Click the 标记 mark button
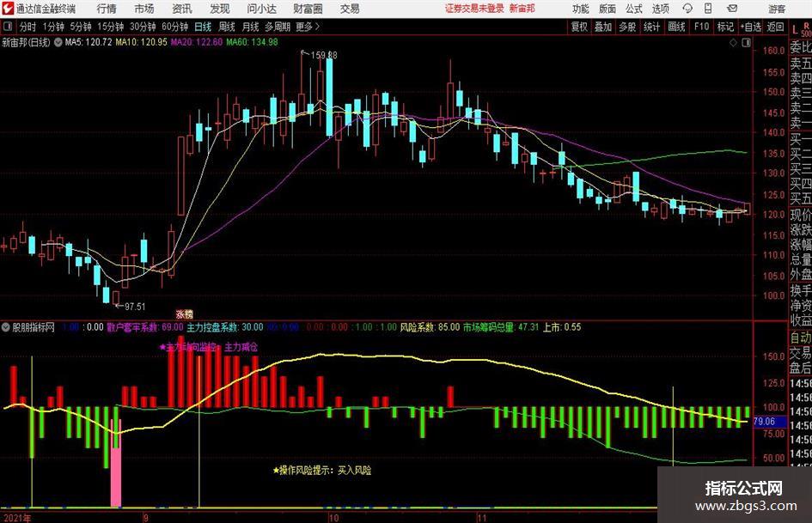 click(x=725, y=27)
